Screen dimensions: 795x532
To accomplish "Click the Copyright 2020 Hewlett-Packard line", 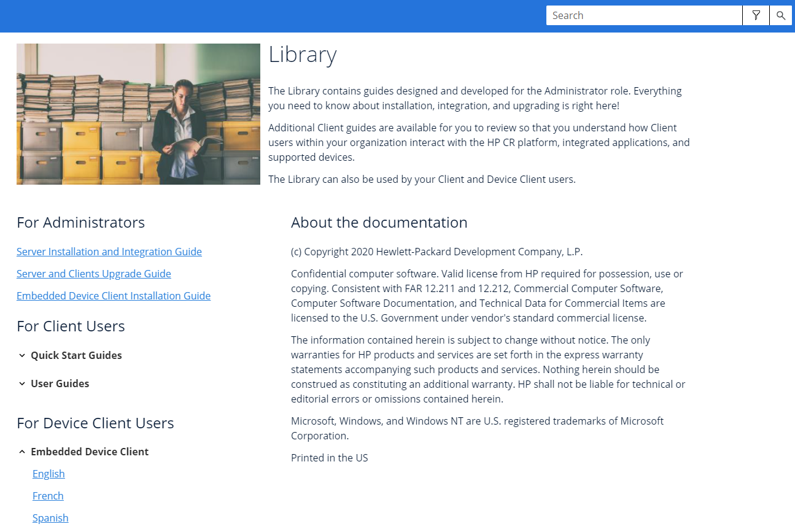I will tap(437, 252).
